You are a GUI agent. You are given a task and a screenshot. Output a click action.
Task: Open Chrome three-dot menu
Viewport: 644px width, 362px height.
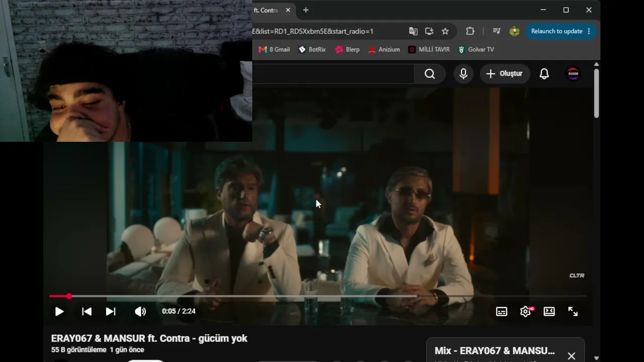pyautogui.click(x=590, y=31)
